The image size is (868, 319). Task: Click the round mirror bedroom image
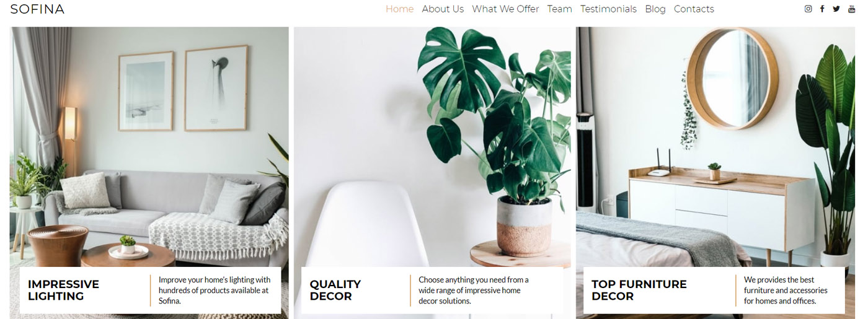tap(715, 149)
